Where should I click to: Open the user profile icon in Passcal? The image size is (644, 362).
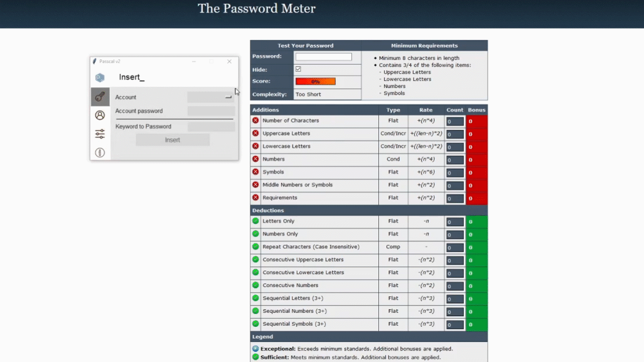click(100, 115)
